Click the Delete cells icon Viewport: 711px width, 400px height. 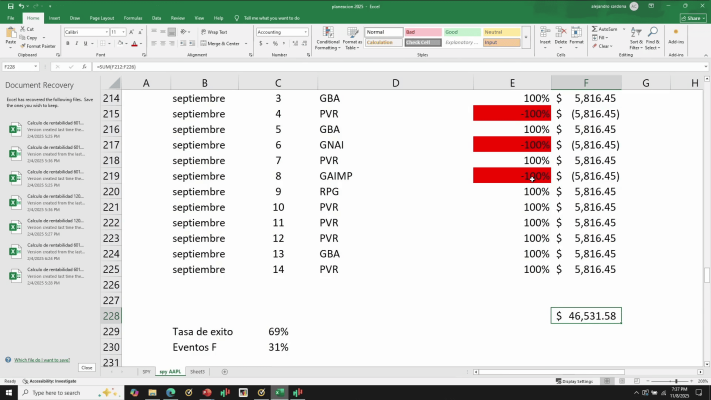(x=560, y=37)
